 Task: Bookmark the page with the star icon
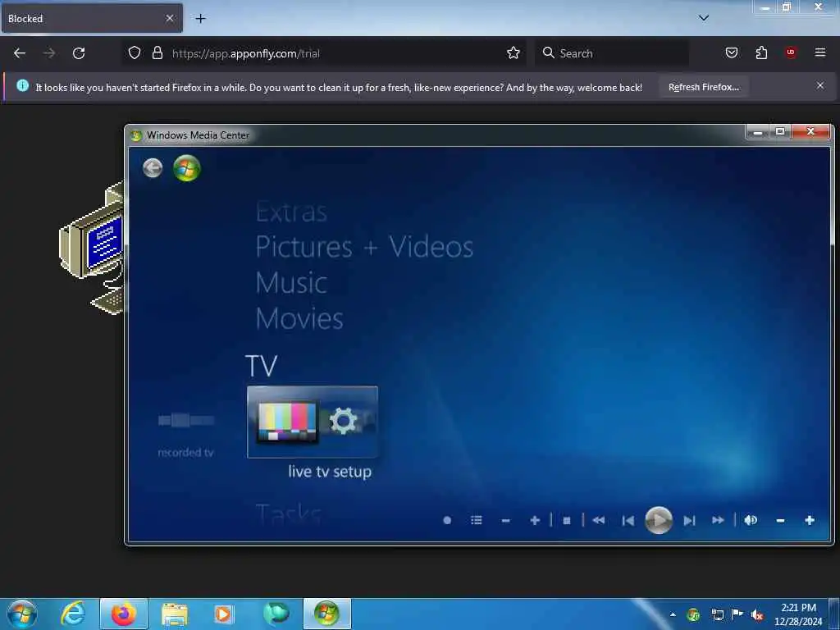click(514, 53)
